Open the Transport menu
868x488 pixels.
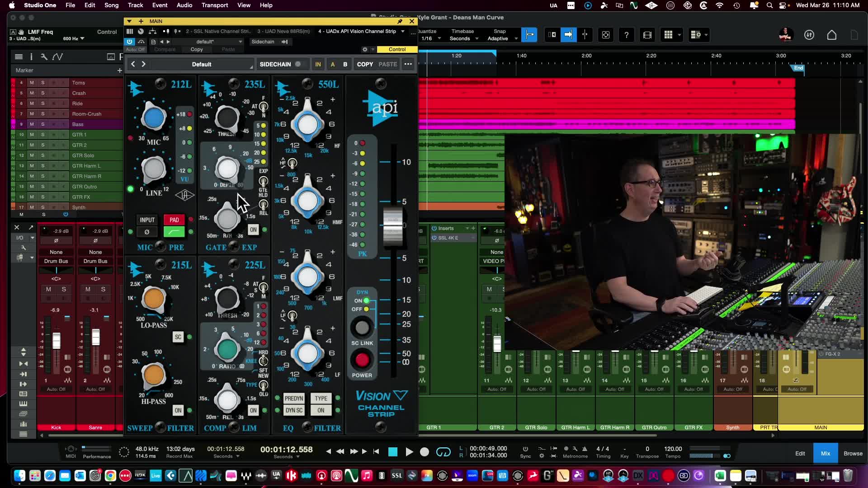click(x=215, y=5)
